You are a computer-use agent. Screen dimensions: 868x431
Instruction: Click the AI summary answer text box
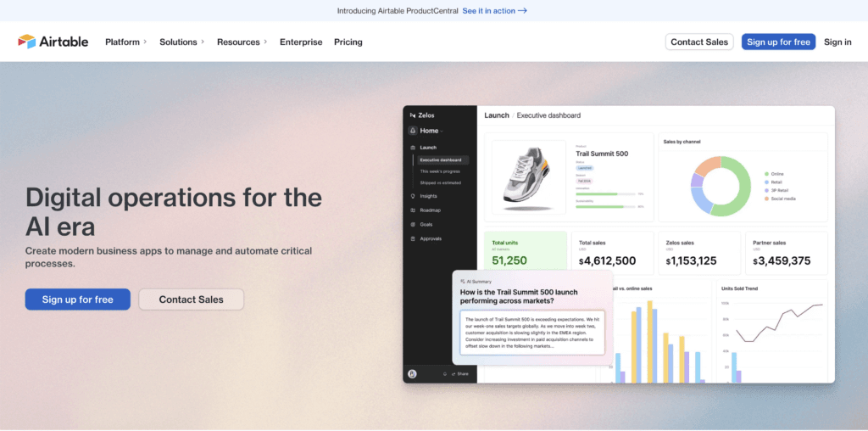(x=532, y=333)
